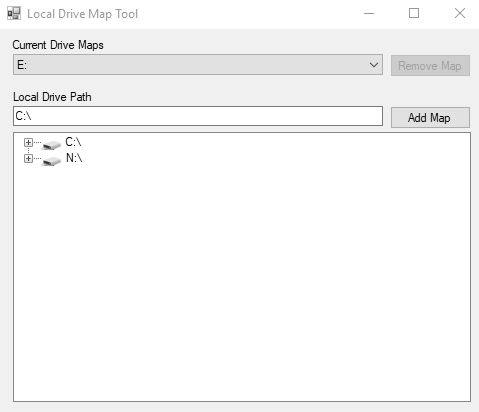
Task: Click the Local Drive Map Tool app icon
Action: pyautogui.click(x=14, y=13)
